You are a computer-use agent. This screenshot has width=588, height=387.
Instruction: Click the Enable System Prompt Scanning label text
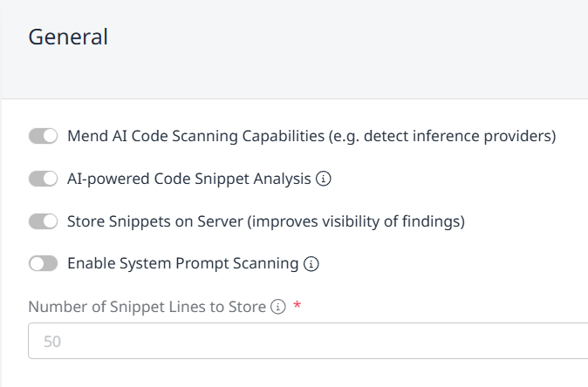(183, 263)
